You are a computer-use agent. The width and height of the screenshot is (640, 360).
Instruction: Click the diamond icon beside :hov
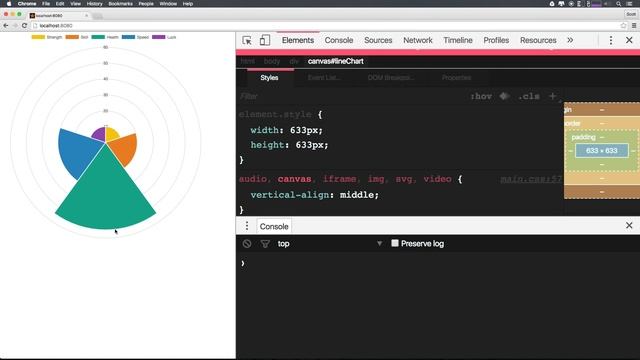[x=504, y=96]
